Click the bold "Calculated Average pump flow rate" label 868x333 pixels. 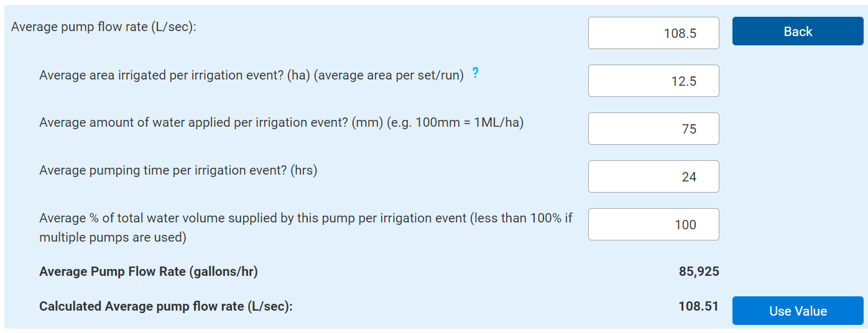(x=165, y=306)
